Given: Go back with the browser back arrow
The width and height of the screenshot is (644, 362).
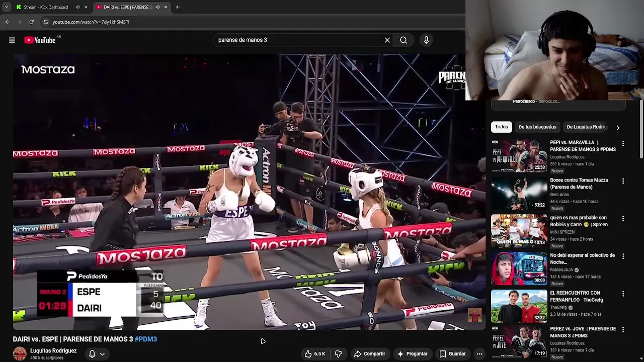Looking at the screenshot, I should pyautogui.click(x=7, y=22).
